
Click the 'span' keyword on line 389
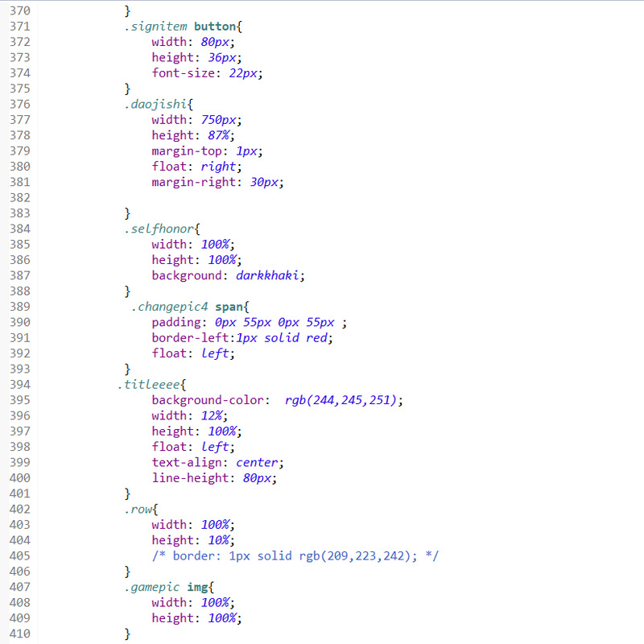229,307
